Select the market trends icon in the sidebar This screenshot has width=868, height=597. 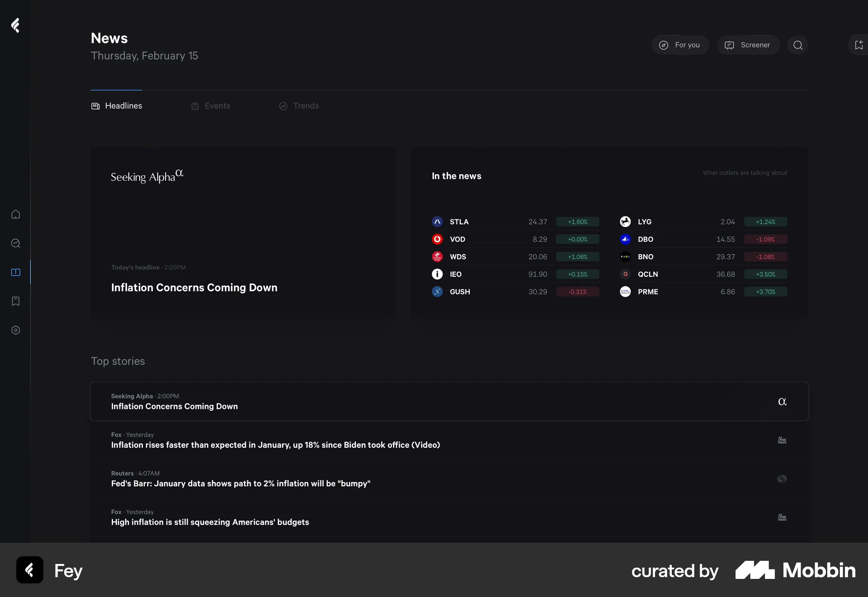(x=15, y=243)
